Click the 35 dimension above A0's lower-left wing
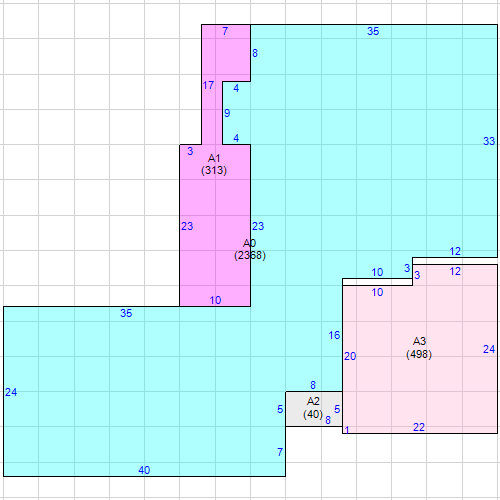 126,313
